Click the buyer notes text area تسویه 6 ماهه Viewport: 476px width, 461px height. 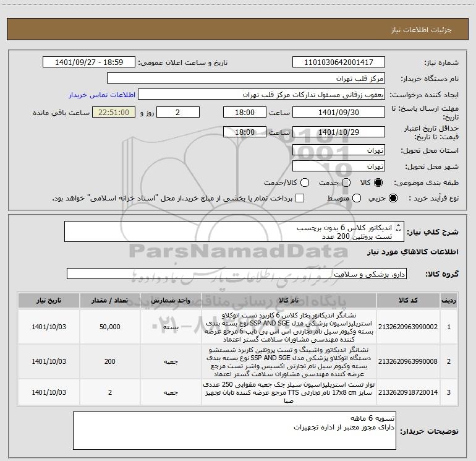(x=234, y=431)
